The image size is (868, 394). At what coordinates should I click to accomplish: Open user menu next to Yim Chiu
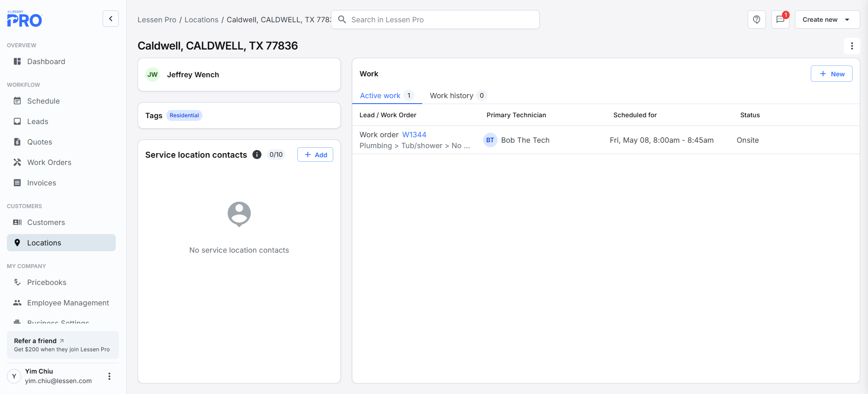[109, 376]
